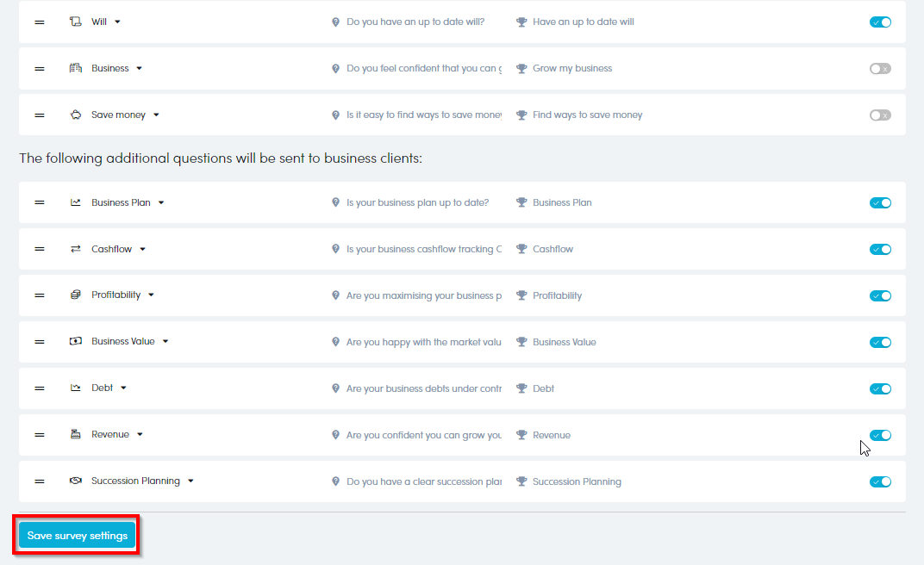Viewport: 924px width, 565px height.
Task: Open the Cashflow dropdown arrow
Action: (x=143, y=250)
